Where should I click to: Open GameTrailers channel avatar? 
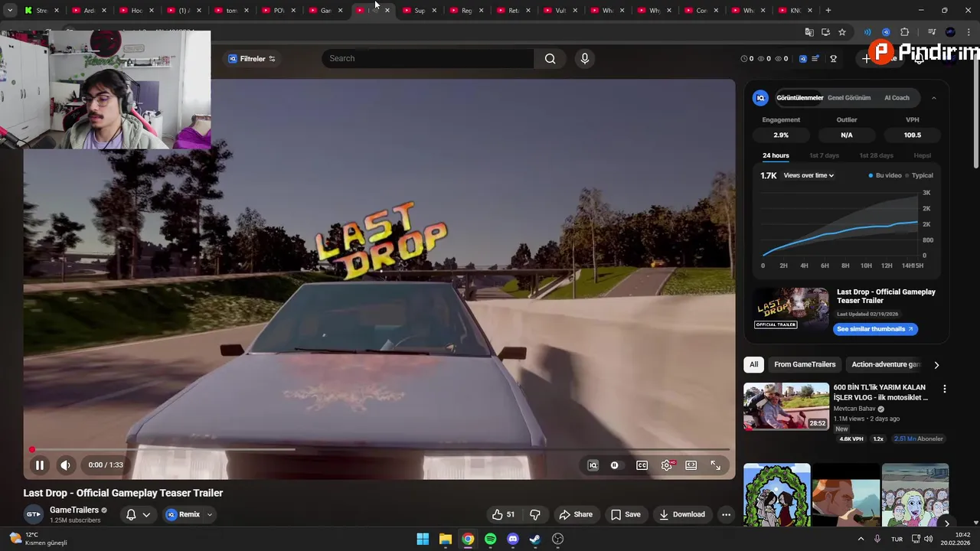pos(33,514)
